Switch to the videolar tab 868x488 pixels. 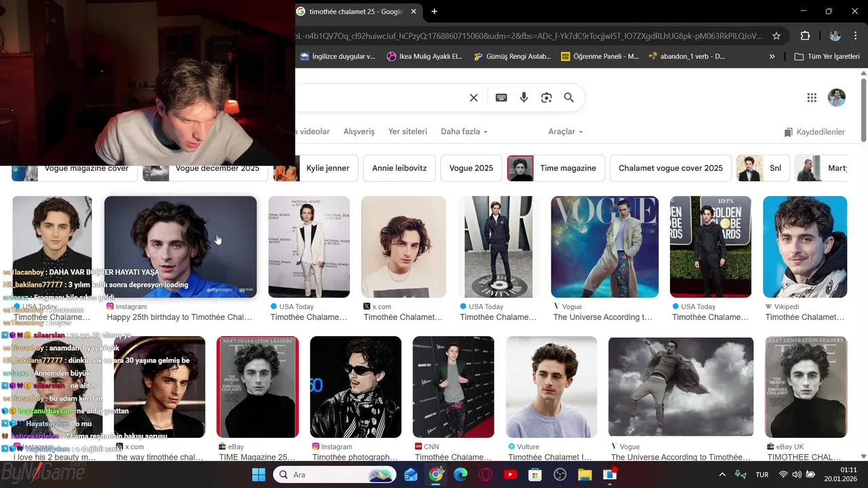click(x=314, y=131)
